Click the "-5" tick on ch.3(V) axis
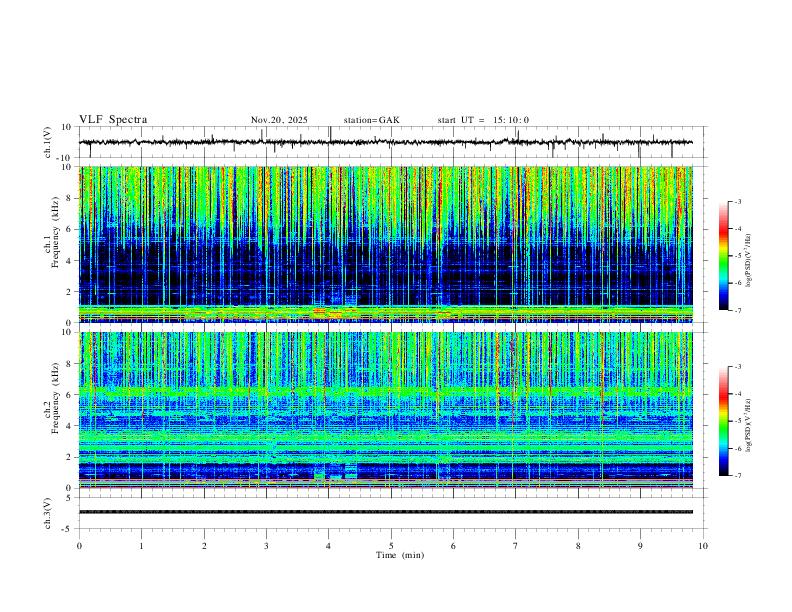Screen dimensions: 792x612 [68, 529]
